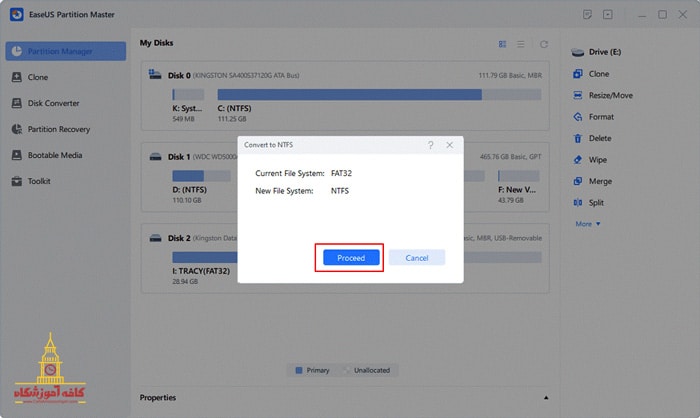This screenshot has width=700, height=418.
Task: Select the I: TRACY(FAT32) partition
Action: click(205, 257)
